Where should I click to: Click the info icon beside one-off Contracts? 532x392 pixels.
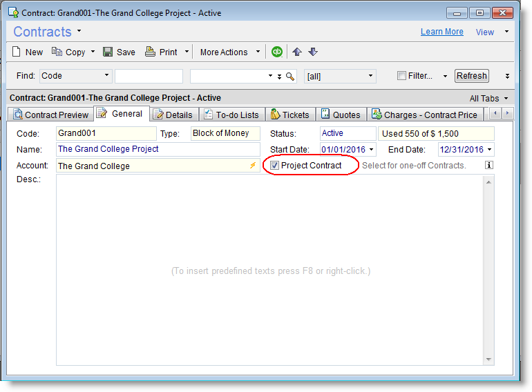click(x=489, y=166)
